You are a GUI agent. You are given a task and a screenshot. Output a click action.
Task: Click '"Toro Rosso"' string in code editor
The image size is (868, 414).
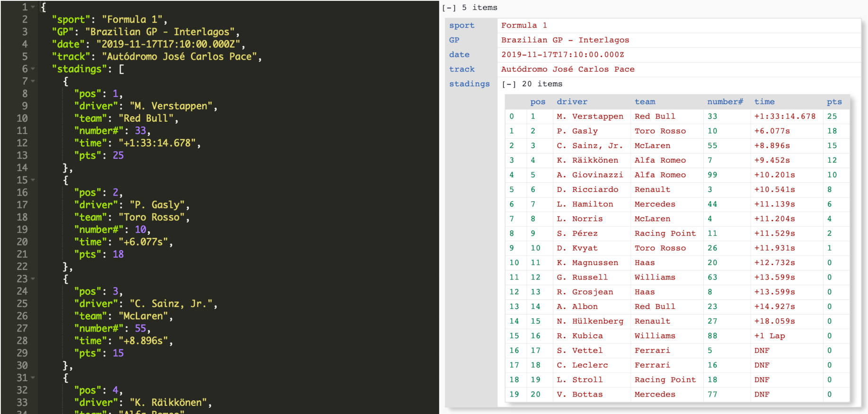[151, 217]
